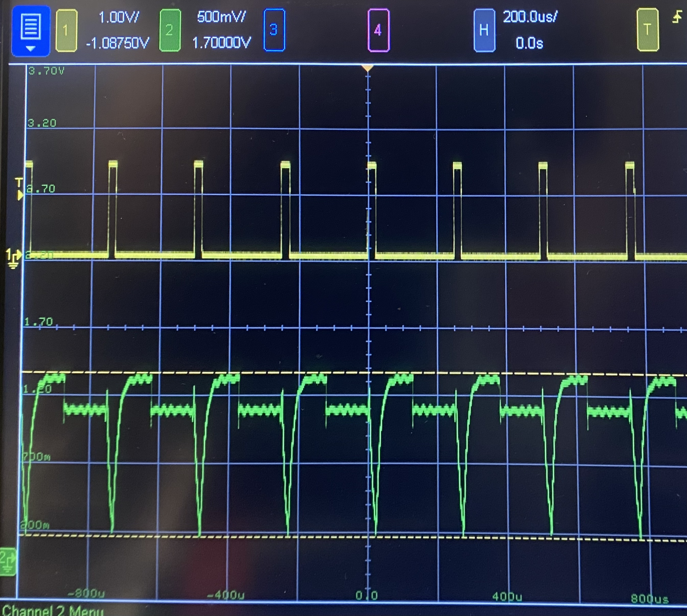Tap channel 1 scale 1.00V/
The image size is (687, 616).
[119, 17]
